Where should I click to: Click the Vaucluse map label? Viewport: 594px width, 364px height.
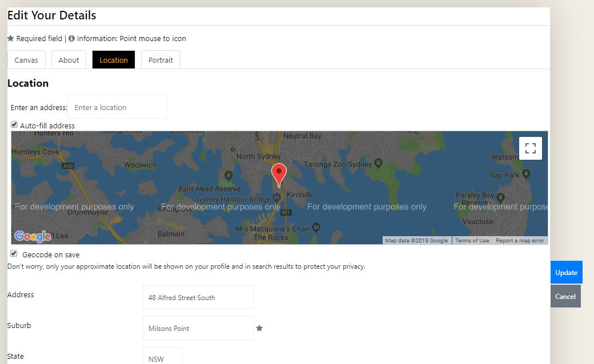477,221
